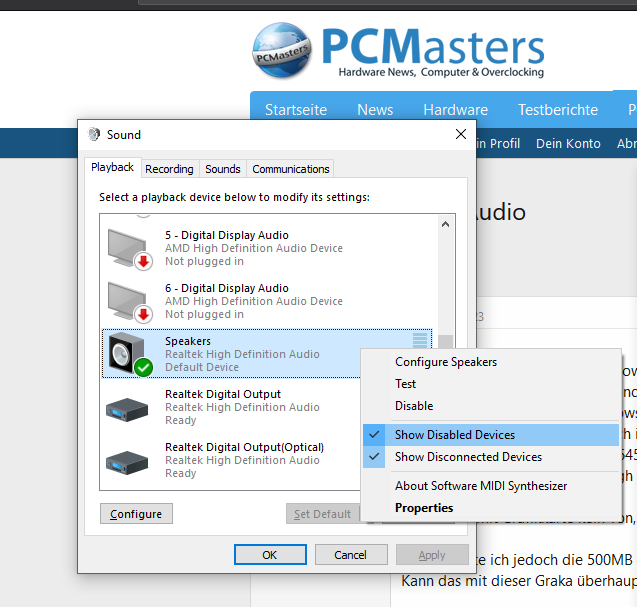Open the Profil link on PCMasters
The width and height of the screenshot is (637, 607).
tap(498, 143)
